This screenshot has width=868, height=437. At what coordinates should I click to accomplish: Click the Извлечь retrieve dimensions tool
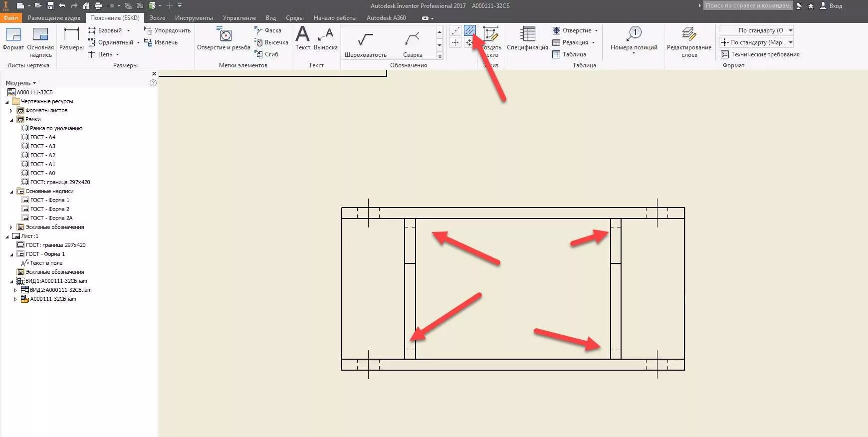coord(161,42)
